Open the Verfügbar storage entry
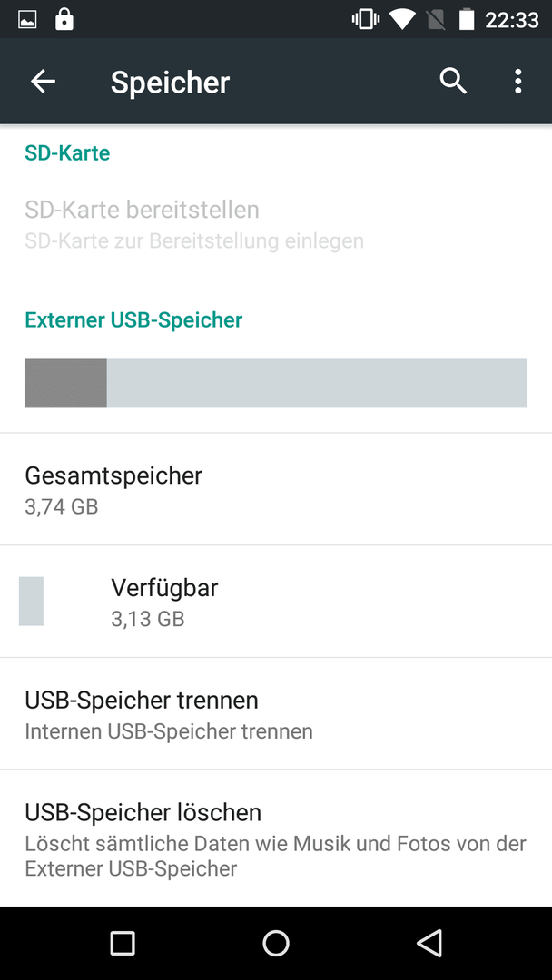This screenshot has width=552, height=980. tap(276, 602)
